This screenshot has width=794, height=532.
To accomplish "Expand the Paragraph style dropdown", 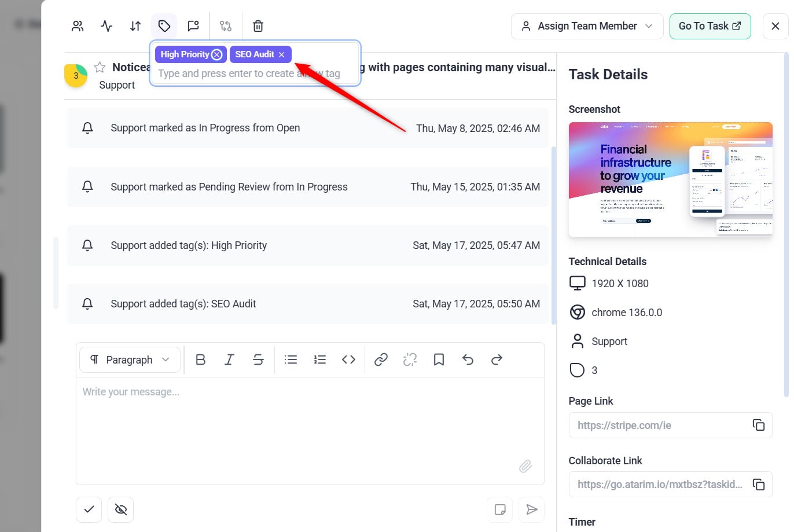I will pos(130,359).
